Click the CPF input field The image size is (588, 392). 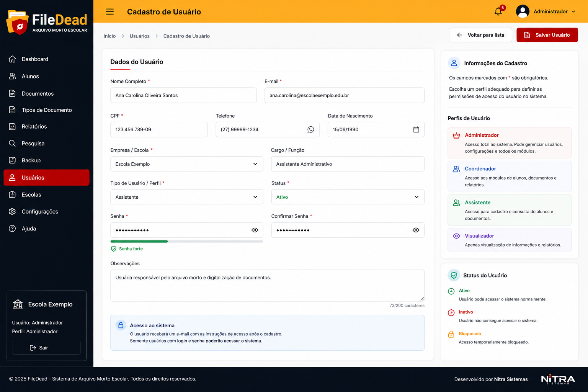pyautogui.click(x=159, y=129)
